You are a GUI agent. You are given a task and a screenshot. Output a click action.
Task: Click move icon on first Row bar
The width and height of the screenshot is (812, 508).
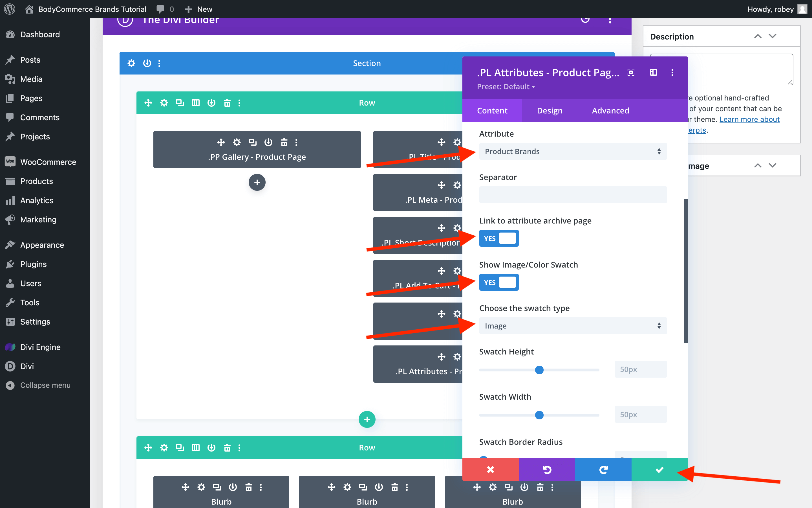tap(148, 103)
